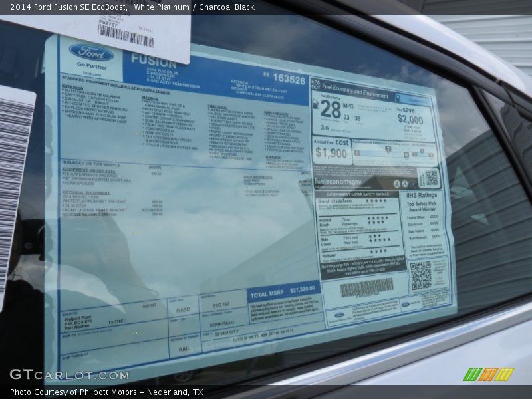Click the IIHS Ratings heading
The image size is (532, 399).
pos(422,195)
